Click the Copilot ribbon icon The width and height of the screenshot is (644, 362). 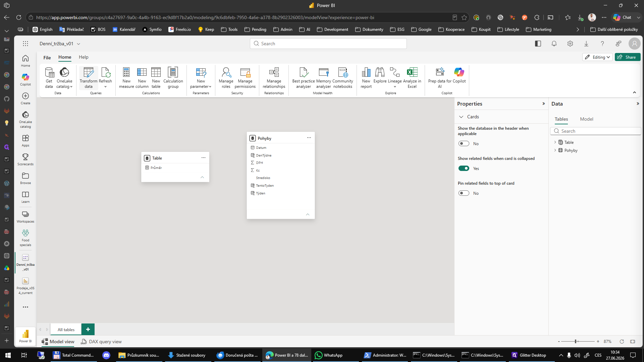click(459, 72)
